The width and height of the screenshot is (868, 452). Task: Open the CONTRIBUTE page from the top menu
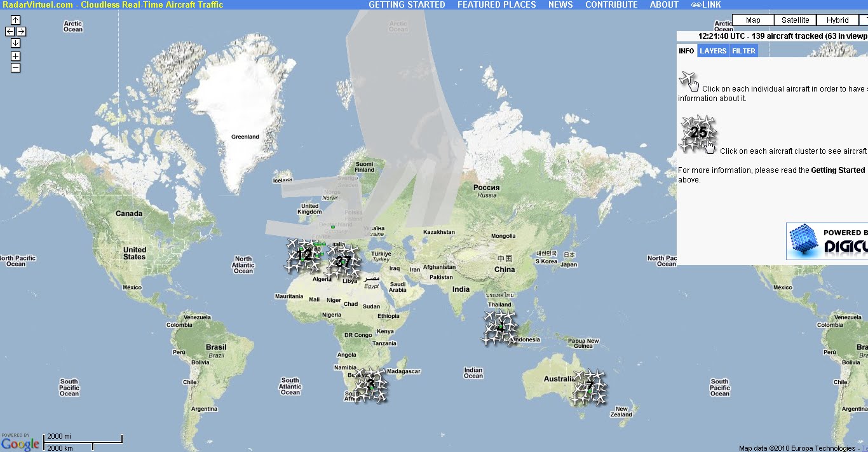click(611, 4)
